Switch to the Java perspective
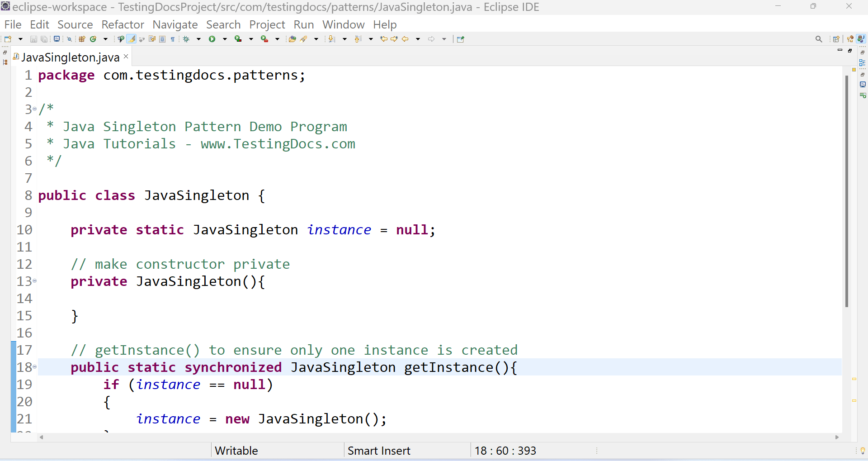Viewport: 868px width, 461px height. 861,39
